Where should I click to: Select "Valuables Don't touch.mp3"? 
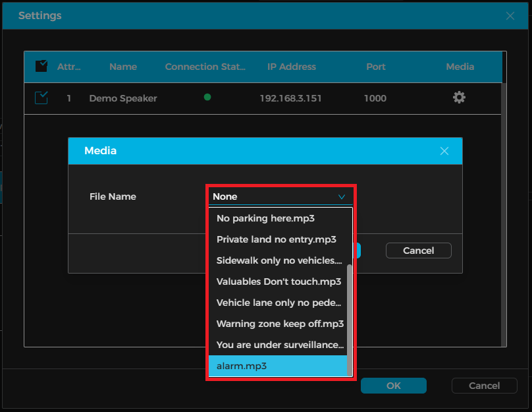279,281
